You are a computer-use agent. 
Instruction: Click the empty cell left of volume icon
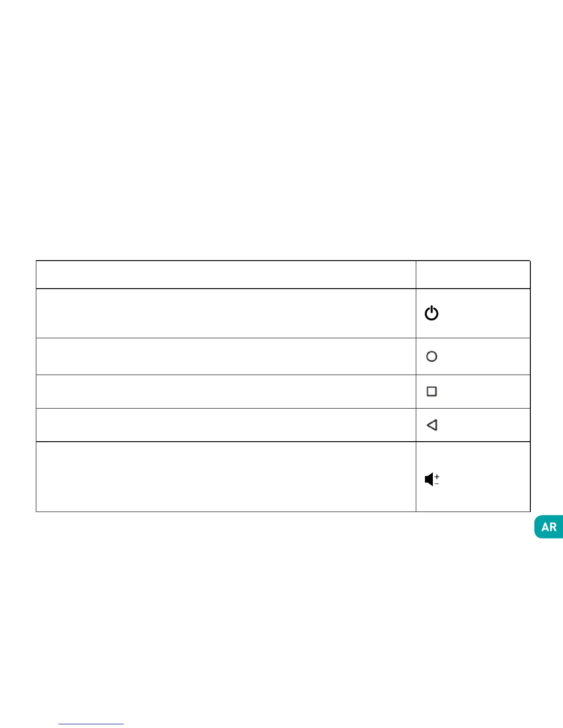(x=226, y=477)
